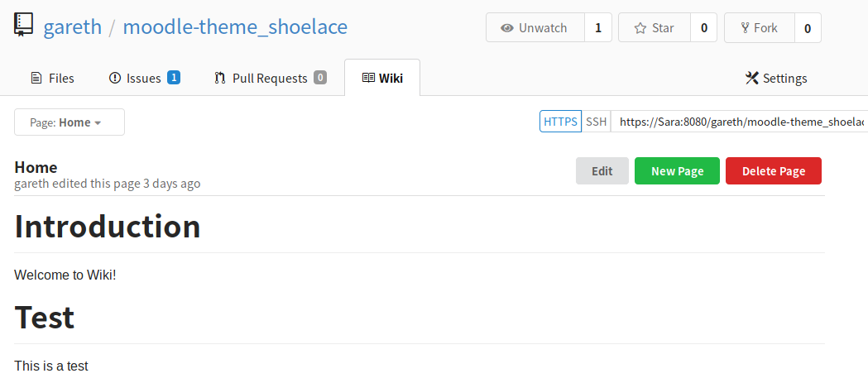Click the star icon

(x=640, y=28)
